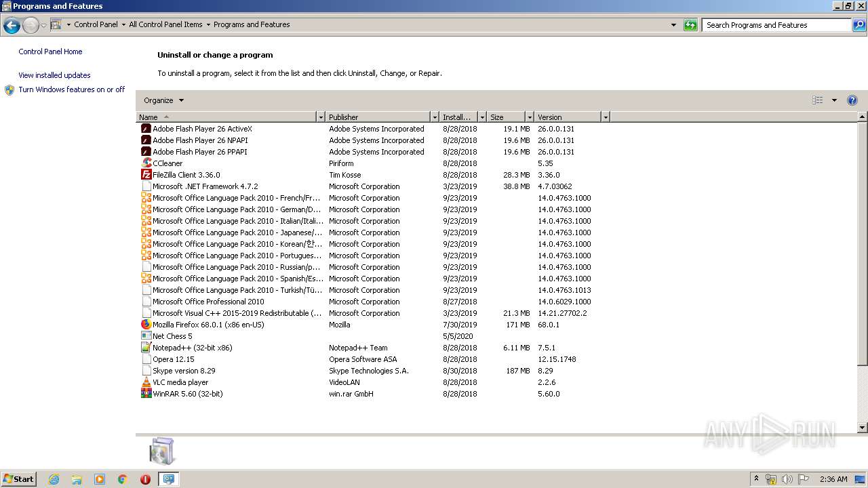Click the Notepad++ program icon
This screenshot has height=488, width=868.
point(146,348)
